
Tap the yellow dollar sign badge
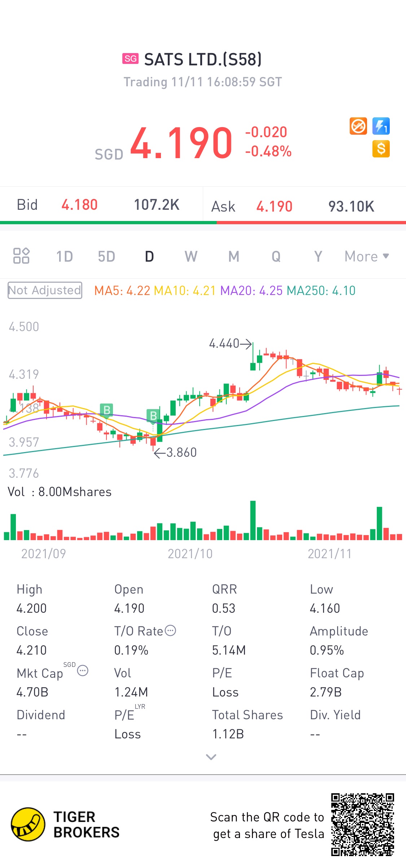(381, 149)
